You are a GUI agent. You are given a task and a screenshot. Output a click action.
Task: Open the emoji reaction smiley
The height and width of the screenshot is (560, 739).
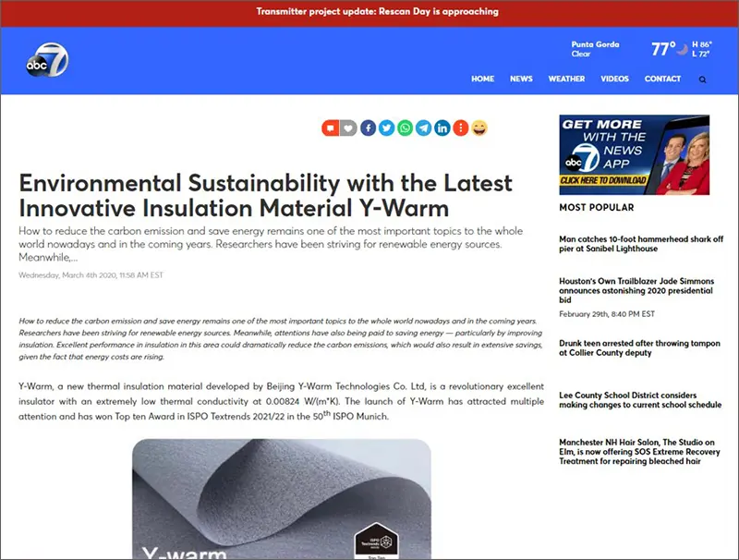(x=479, y=128)
